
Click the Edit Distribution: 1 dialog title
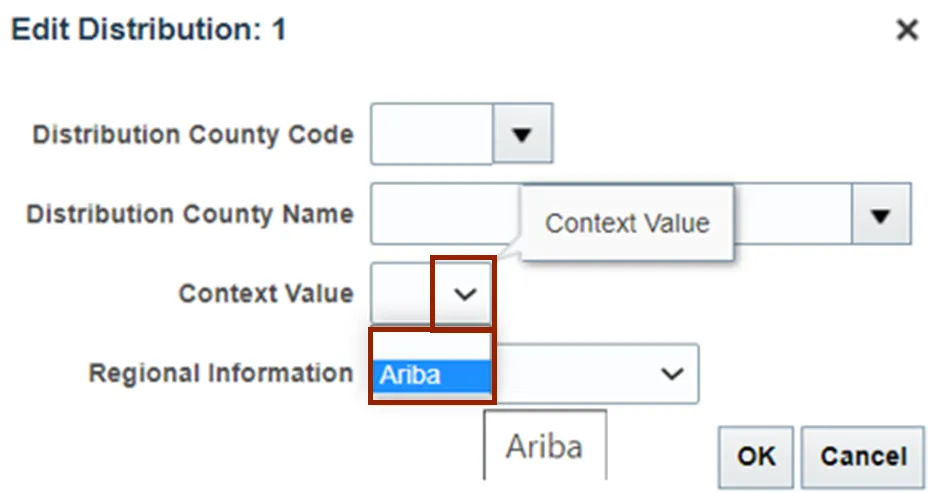[x=148, y=30]
